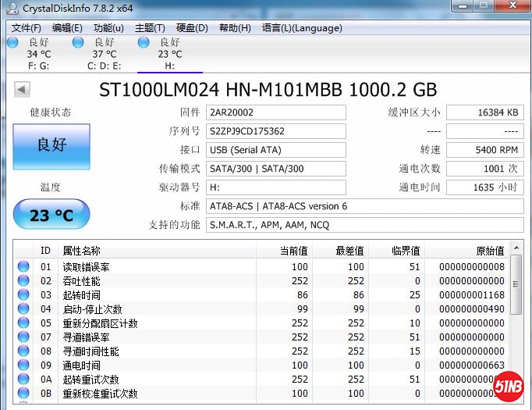Image resolution: width=532 pixels, height=410 pixels.
Task: Open the 帮助(H) menu
Action: [x=235, y=28]
